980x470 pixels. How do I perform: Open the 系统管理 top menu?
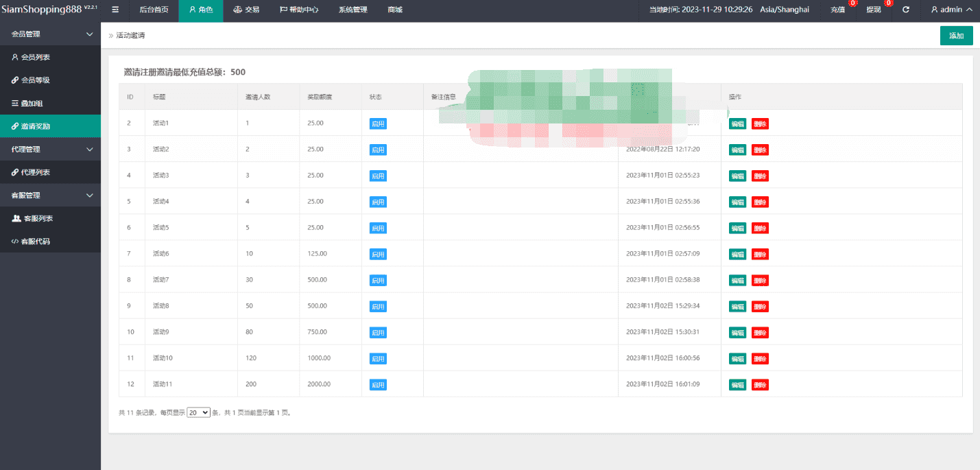click(352, 10)
